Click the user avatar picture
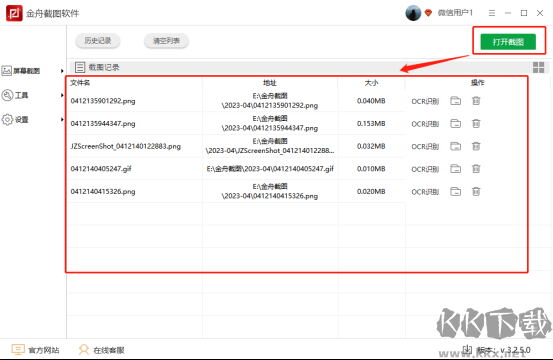Screen dimensions: 553x360 point(413,13)
